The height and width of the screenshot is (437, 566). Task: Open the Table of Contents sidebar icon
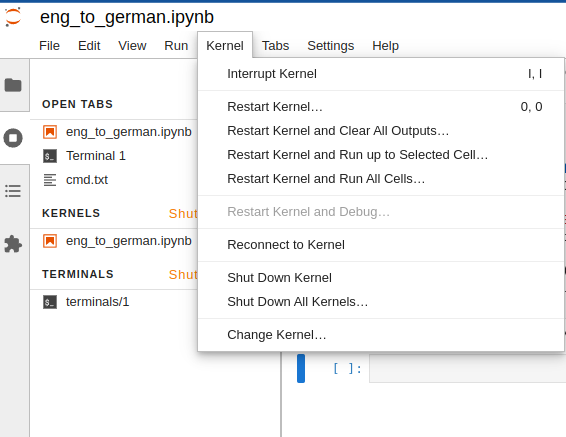click(13, 191)
